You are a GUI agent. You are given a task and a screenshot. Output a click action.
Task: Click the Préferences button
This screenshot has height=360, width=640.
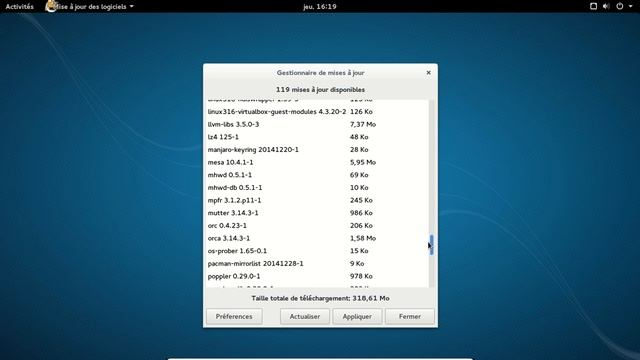(x=234, y=316)
